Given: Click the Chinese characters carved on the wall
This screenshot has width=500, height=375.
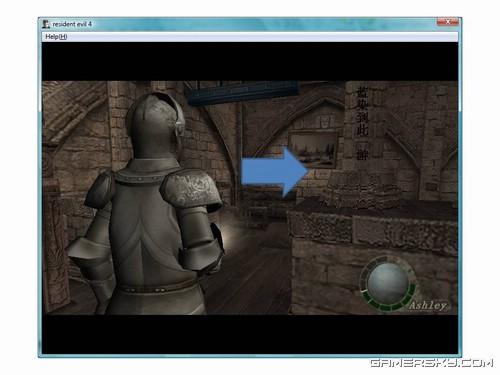Looking at the screenshot, I should 362,123.
